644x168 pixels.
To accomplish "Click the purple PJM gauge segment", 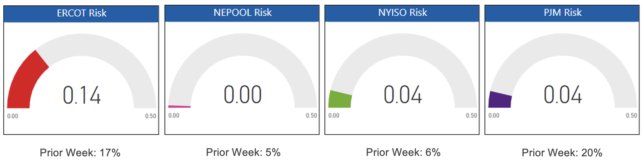I will click(500, 100).
